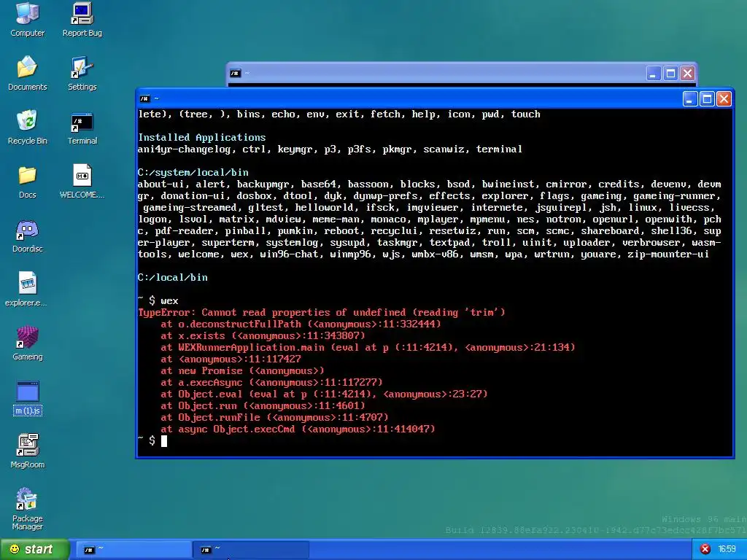Launch the Terminal desktop shortcut
This screenshot has height=560, width=747.
pyautogui.click(x=82, y=127)
